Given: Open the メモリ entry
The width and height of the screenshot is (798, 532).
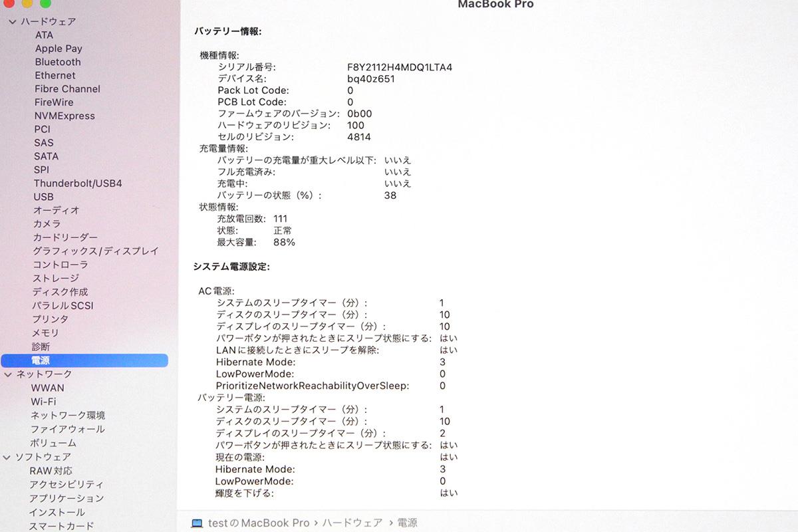Looking at the screenshot, I should click(x=45, y=332).
